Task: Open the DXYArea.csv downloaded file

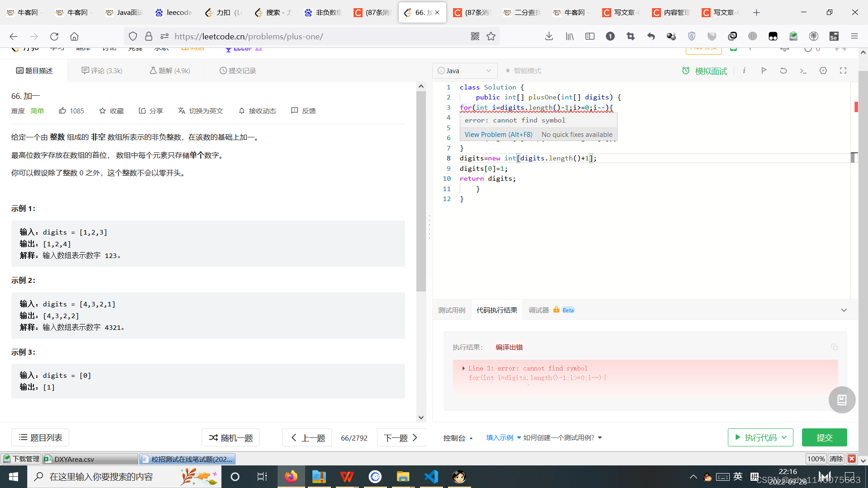Action: [90, 459]
